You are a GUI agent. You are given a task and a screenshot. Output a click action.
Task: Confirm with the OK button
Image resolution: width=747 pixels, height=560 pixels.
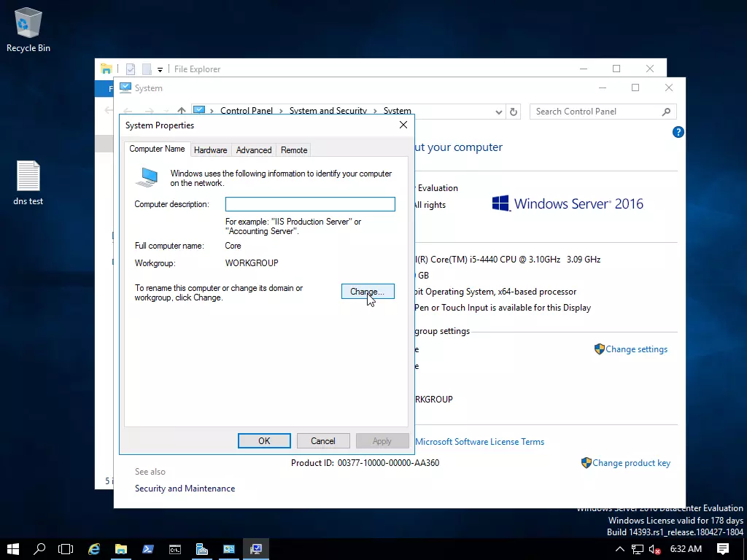264,441
